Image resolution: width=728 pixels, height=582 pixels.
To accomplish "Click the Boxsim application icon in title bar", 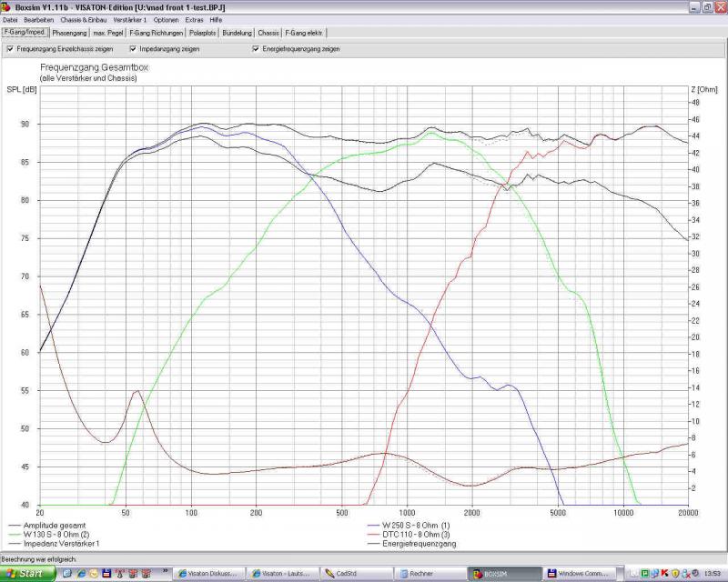I will tap(5, 6).
